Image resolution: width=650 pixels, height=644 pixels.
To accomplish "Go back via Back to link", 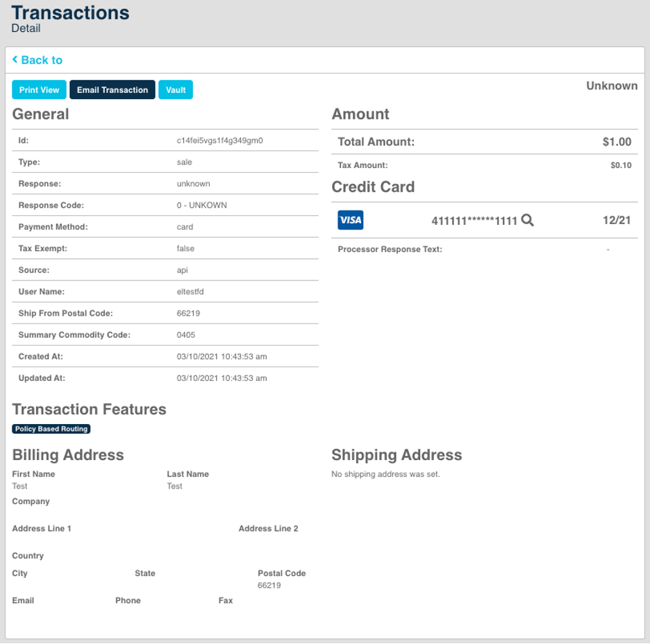I will pos(42,60).
